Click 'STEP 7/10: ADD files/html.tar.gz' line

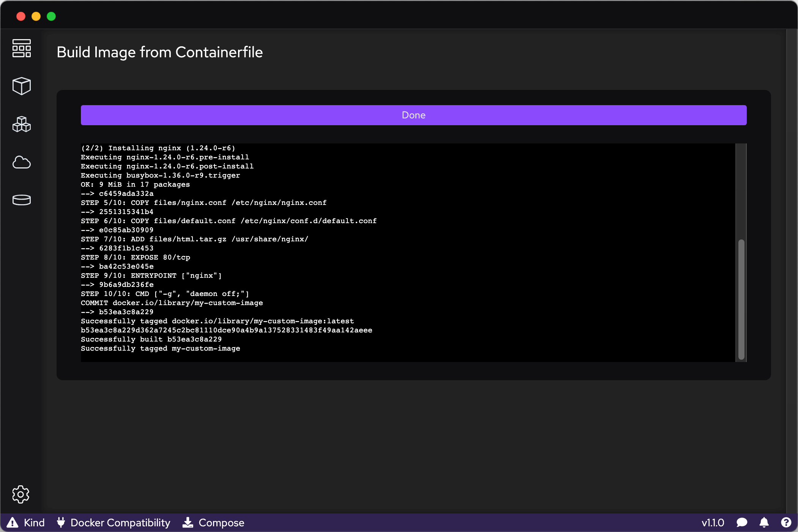[x=194, y=239]
